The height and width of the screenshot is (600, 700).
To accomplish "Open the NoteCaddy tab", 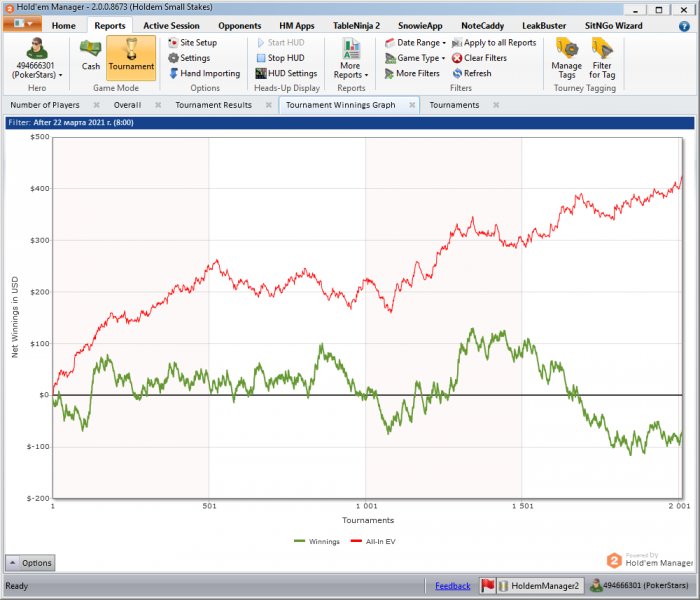I will pyautogui.click(x=482, y=26).
